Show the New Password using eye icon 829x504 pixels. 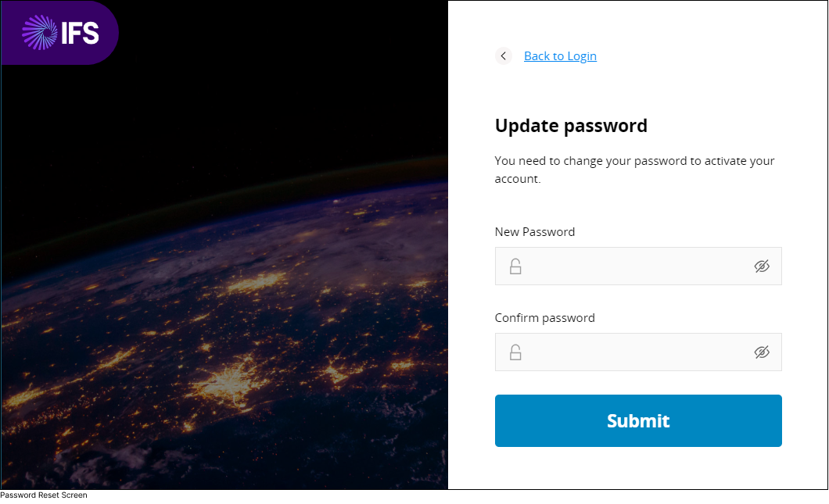[762, 266]
